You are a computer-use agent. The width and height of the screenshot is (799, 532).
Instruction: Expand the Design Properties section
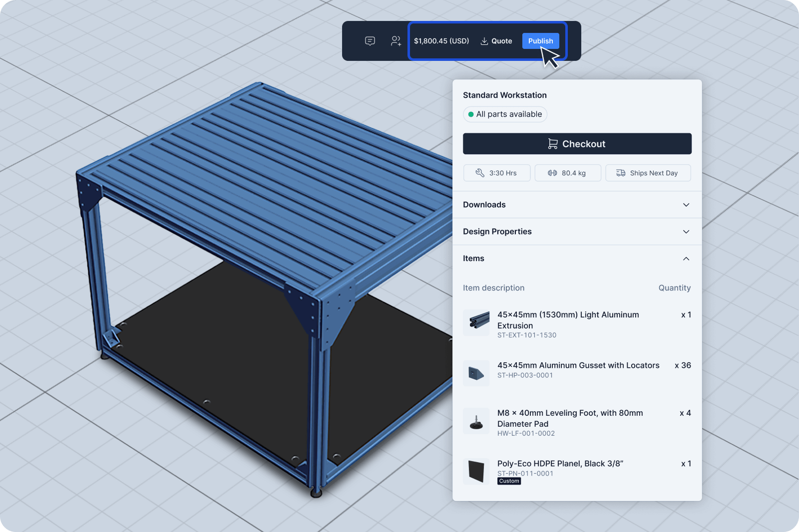tap(686, 232)
